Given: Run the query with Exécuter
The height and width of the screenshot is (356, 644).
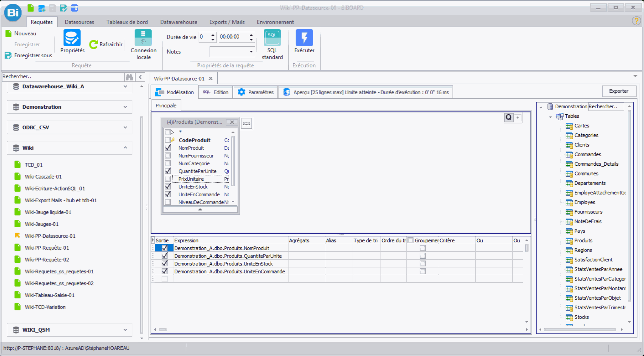Looking at the screenshot, I should click(x=304, y=41).
